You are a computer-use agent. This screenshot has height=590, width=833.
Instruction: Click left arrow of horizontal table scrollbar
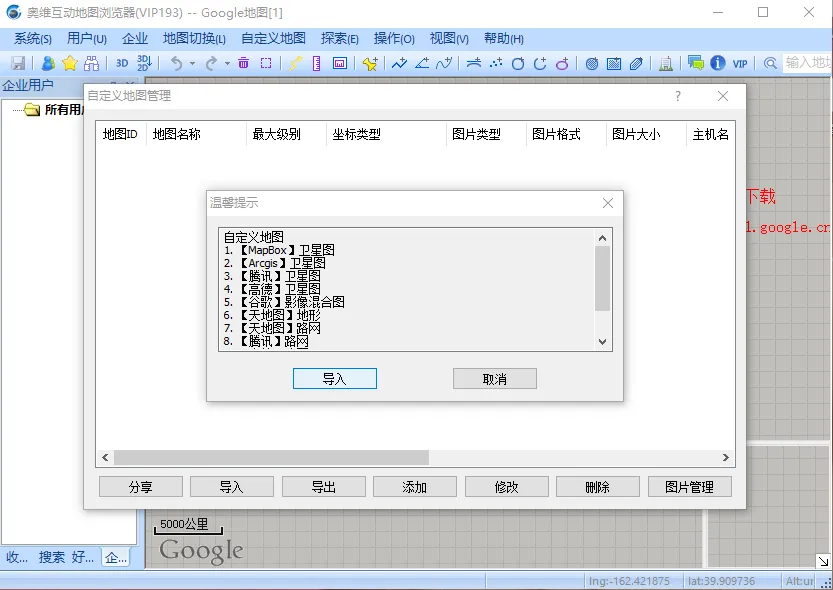coord(105,457)
